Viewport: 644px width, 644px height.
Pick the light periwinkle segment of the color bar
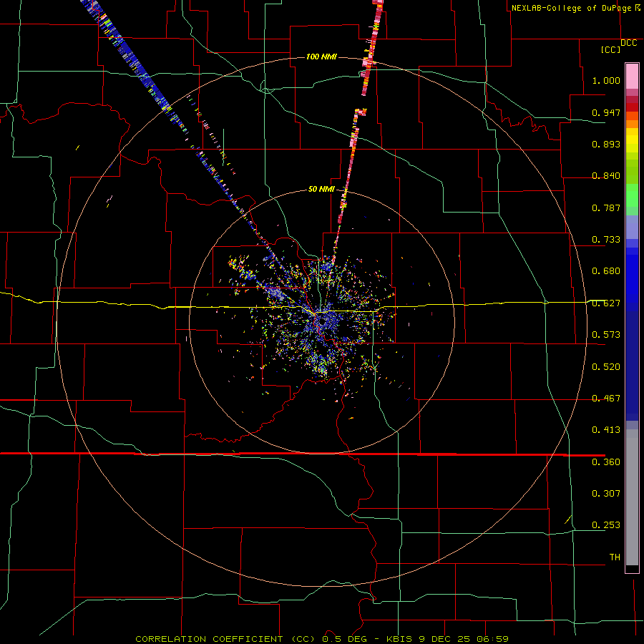632,227
